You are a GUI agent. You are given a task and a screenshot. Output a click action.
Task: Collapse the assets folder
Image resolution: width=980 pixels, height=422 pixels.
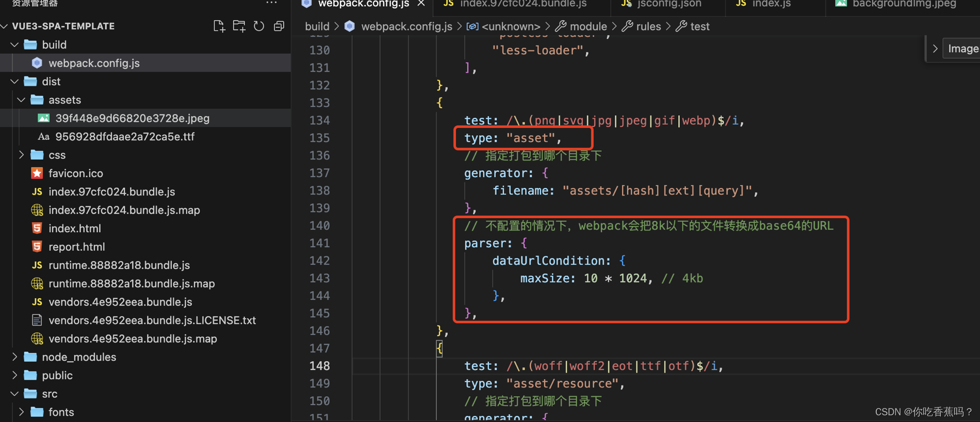coord(21,100)
